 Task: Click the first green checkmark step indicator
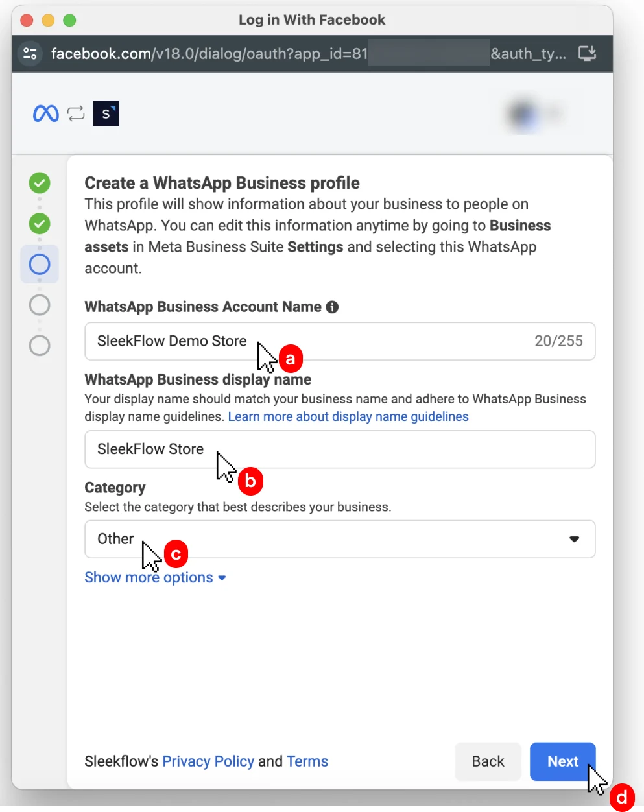pyautogui.click(x=40, y=184)
